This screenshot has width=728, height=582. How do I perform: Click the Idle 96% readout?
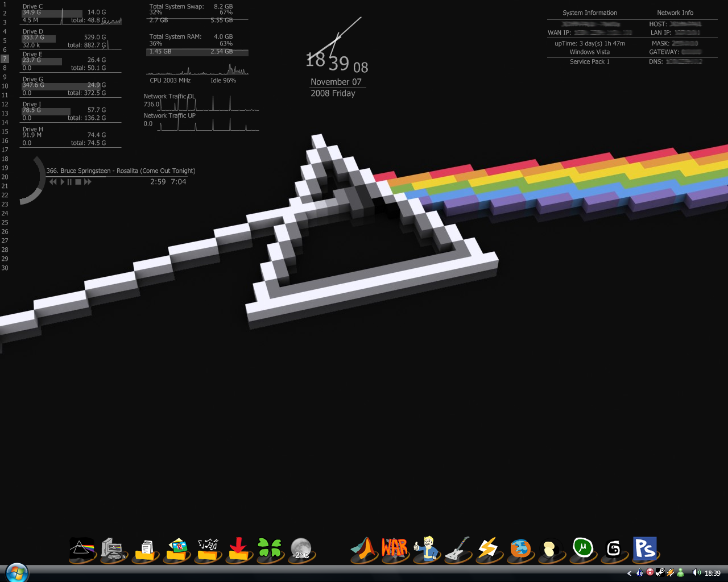223,80
